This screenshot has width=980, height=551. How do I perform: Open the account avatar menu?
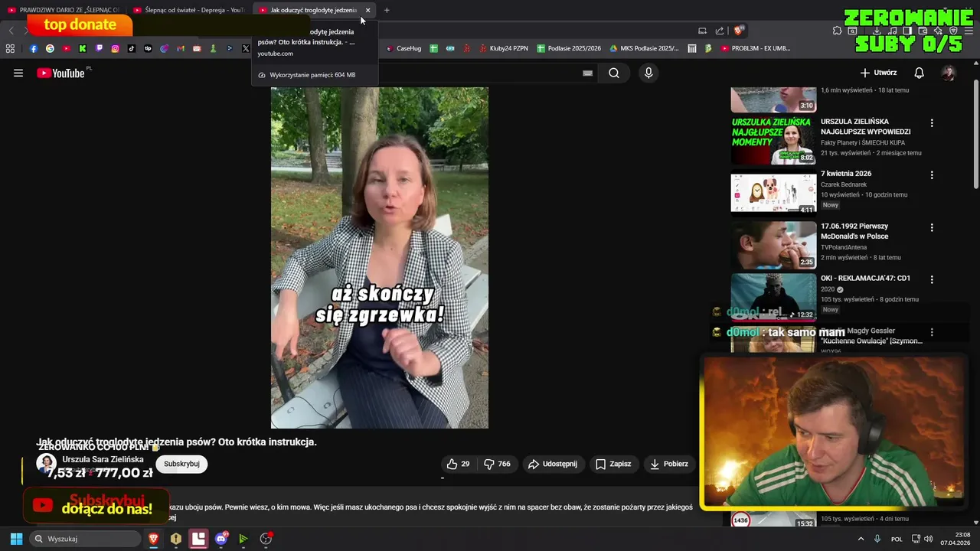949,73
